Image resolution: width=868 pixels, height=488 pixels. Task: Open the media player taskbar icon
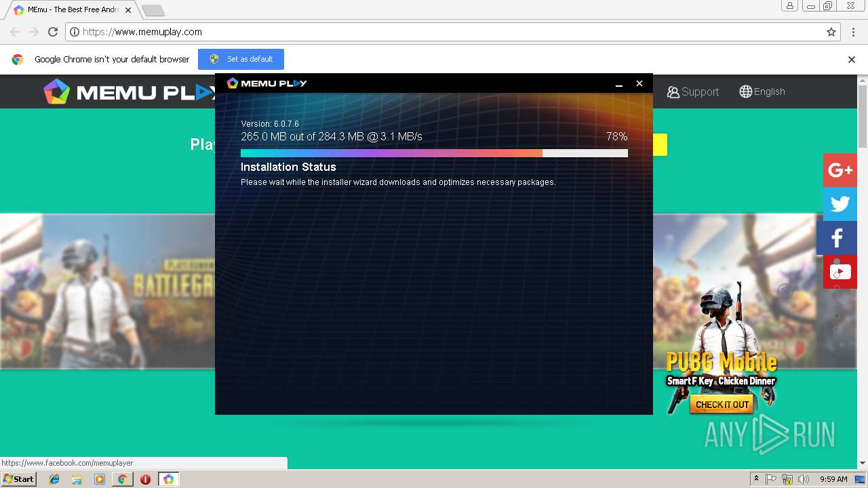pos(100,479)
